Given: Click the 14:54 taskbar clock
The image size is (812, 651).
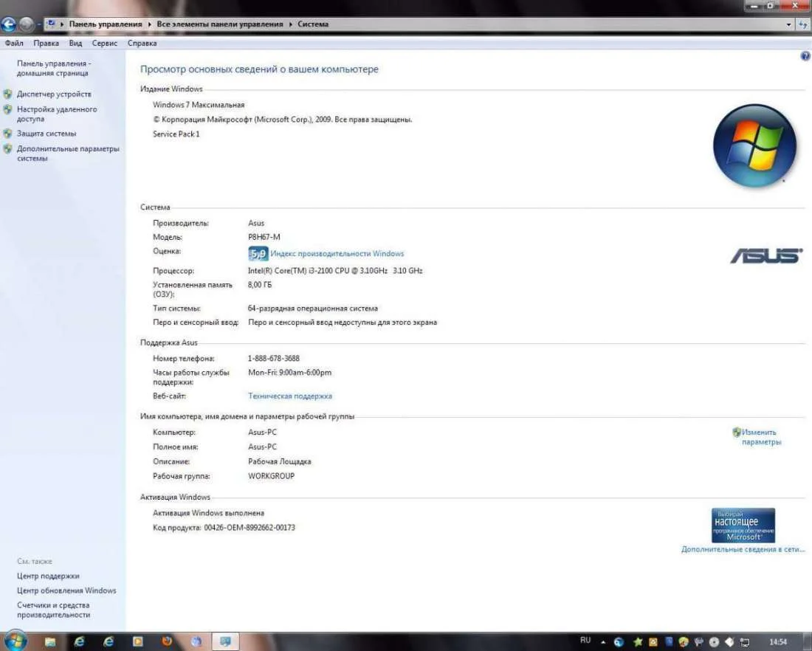Looking at the screenshot, I should (x=778, y=641).
